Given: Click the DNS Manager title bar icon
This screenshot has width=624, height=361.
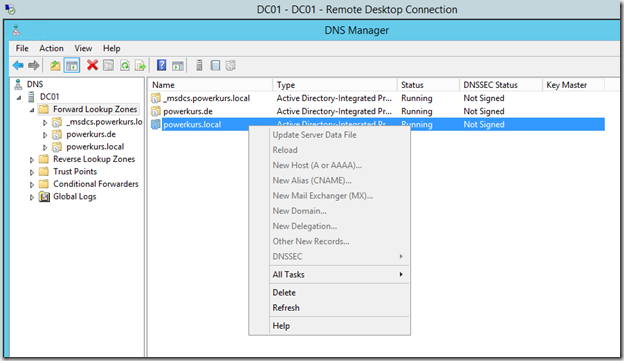Looking at the screenshot, I should click(16, 30).
